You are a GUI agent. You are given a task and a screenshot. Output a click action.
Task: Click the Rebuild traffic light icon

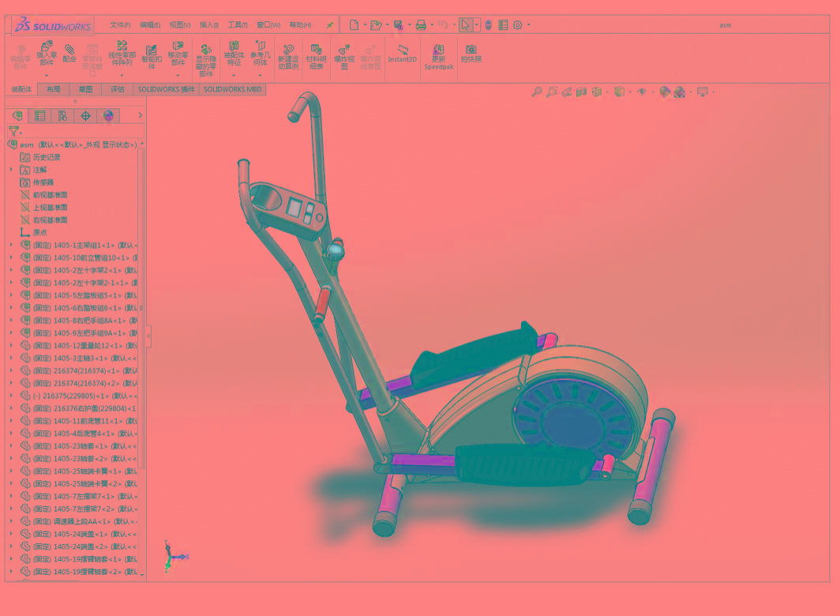(x=488, y=24)
